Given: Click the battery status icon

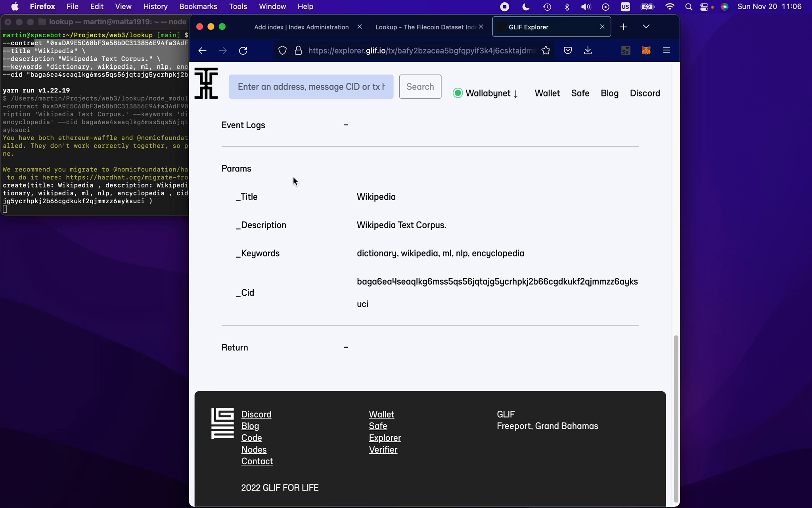Looking at the screenshot, I should click(x=647, y=7).
